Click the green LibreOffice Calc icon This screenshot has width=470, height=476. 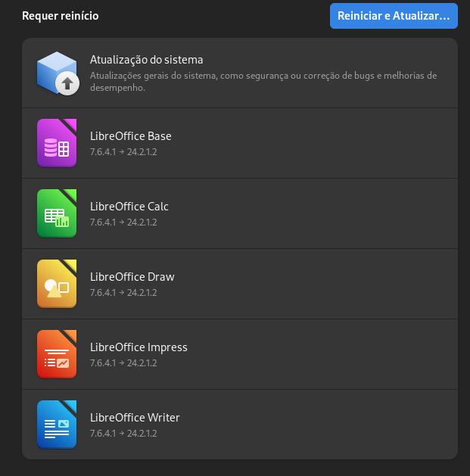pyautogui.click(x=57, y=213)
